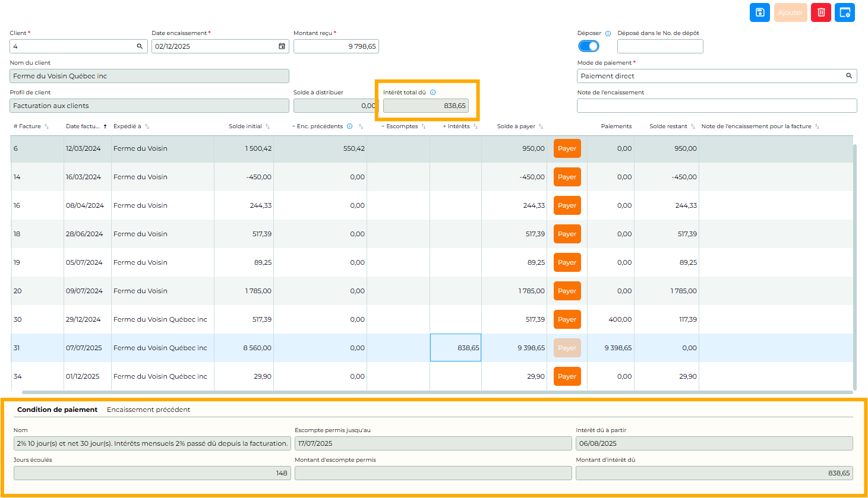Sort by Enc. précédents column arrows
The width and height of the screenshot is (868, 498).
(x=361, y=126)
